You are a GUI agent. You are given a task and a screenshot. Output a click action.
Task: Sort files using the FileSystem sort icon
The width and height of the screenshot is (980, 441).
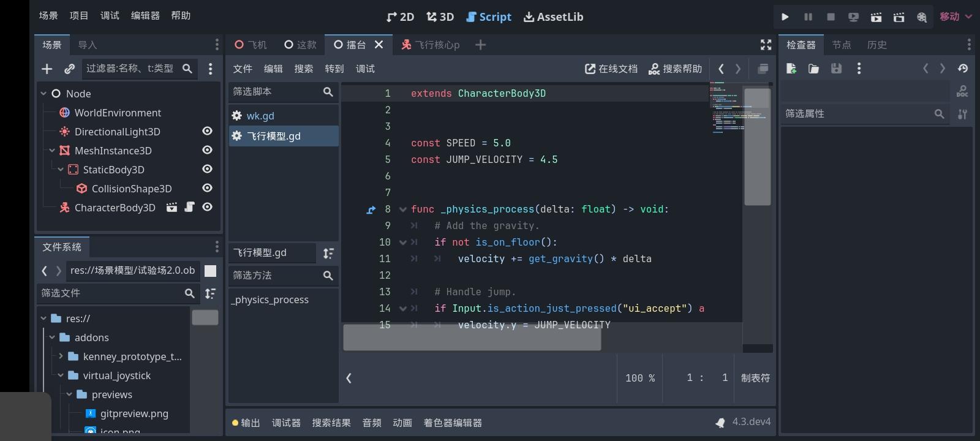pos(210,293)
